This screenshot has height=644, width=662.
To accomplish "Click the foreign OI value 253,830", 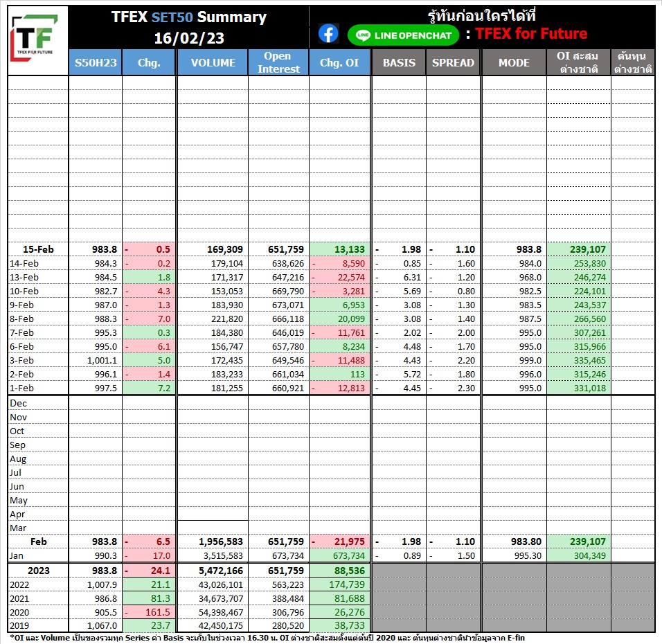I will pos(590,264).
